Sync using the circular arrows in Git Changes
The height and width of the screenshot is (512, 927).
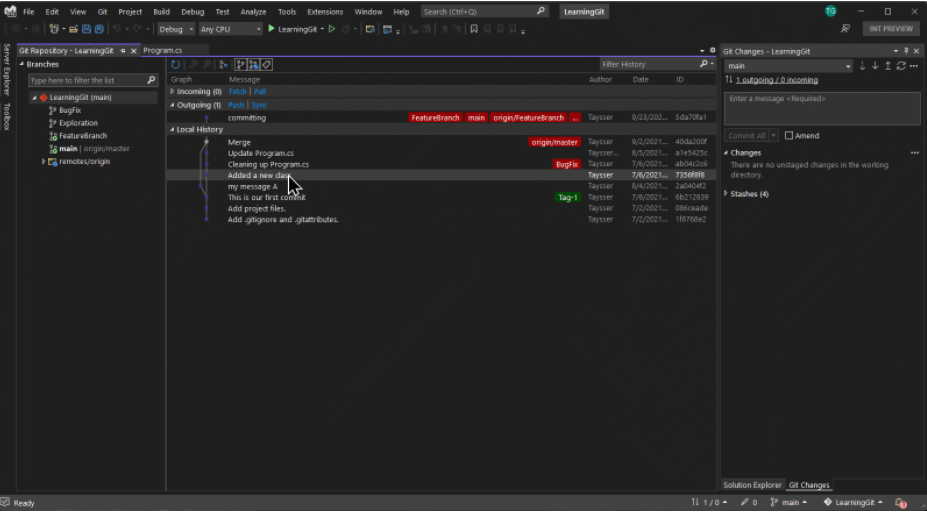pos(901,66)
